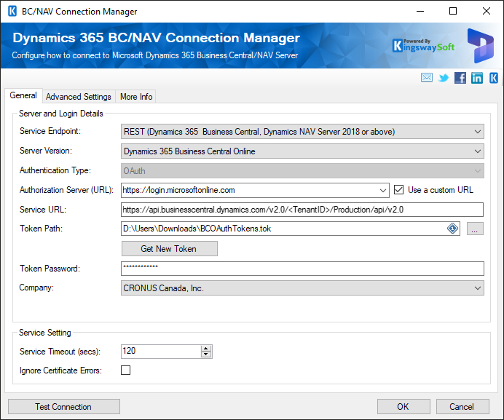Click the KingswaySoft logo in banner
The width and height of the screenshot is (504, 420).
423,46
